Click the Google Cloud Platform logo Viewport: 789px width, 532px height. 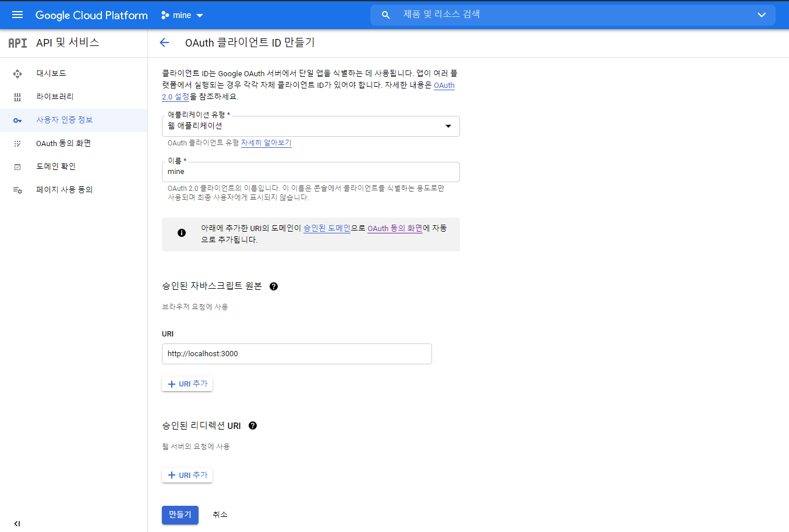pyautogui.click(x=91, y=15)
